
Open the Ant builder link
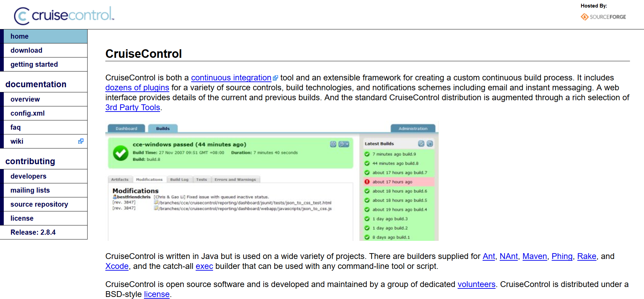pyautogui.click(x=489, y=257)
